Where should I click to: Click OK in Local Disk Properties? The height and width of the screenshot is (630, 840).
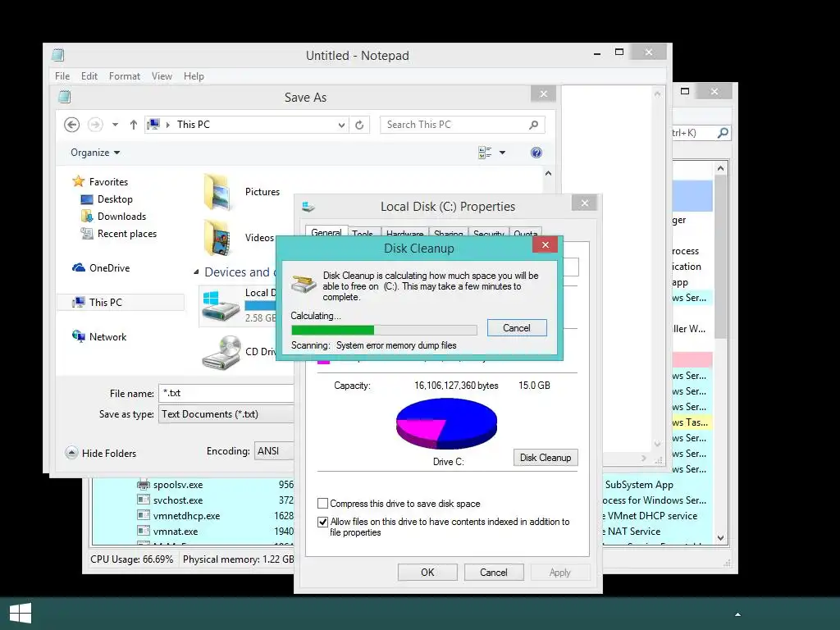[x=427, y=572]
